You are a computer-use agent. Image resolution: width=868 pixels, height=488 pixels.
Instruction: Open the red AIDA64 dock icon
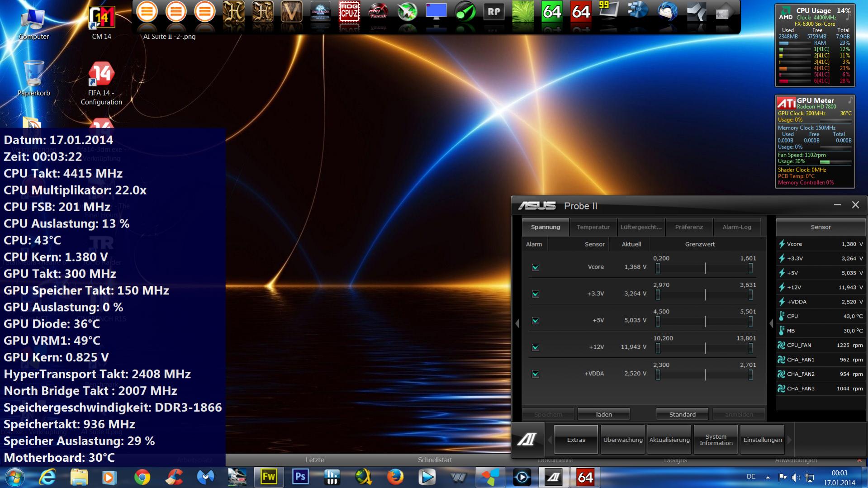point(580,12)
